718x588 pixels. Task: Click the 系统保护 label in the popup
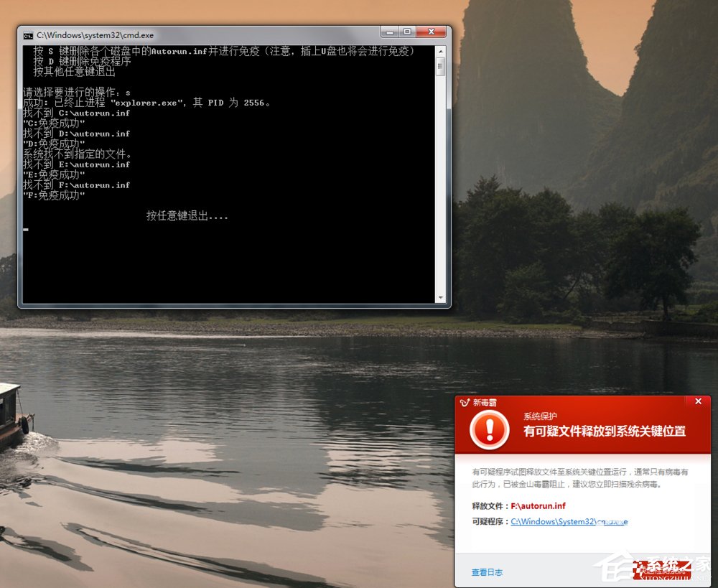pos(541,416)
